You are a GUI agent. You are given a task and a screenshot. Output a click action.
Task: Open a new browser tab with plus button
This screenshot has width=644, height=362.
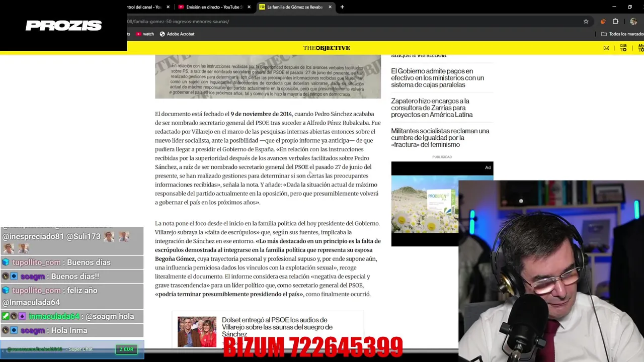(x=342, y=7)
